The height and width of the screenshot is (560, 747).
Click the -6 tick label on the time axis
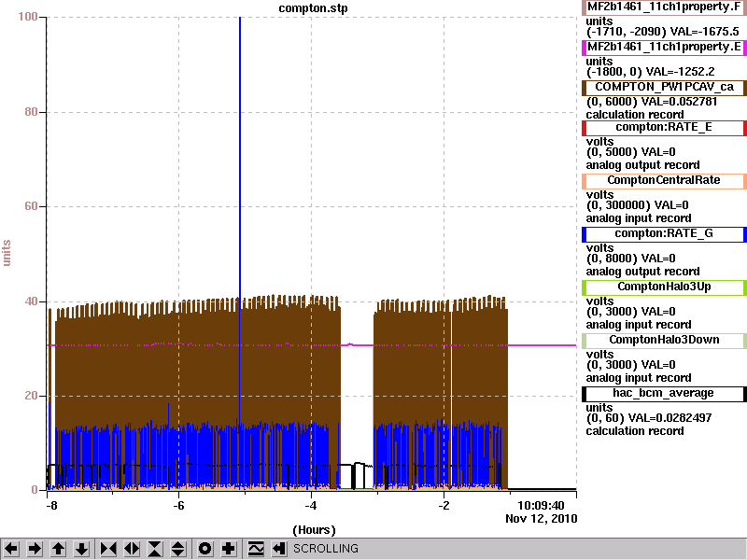pyautogui.click(x=178, y=506)
